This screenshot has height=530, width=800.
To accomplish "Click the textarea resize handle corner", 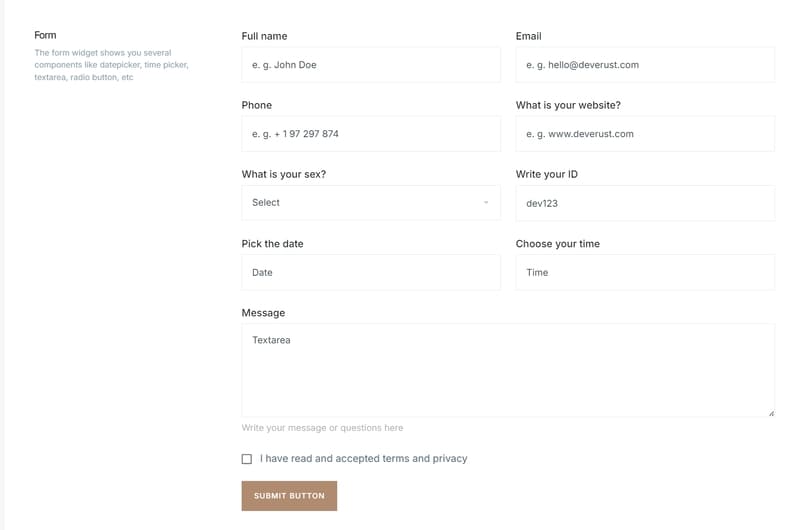I will [771, 413].
